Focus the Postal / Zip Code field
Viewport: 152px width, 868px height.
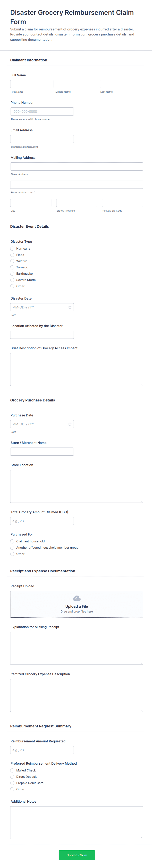pos(122,203)
